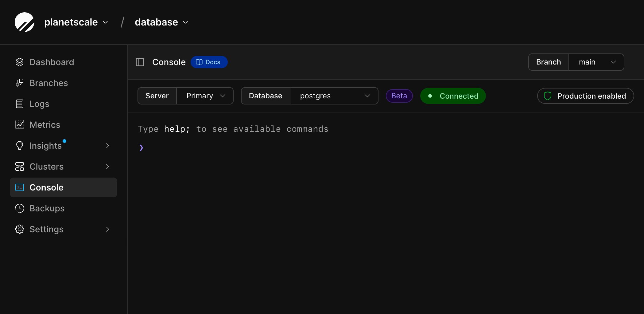The image size is (644, 314).
Task: Click the Insights lightbulb icon
Action: click(x=20, y=146)
